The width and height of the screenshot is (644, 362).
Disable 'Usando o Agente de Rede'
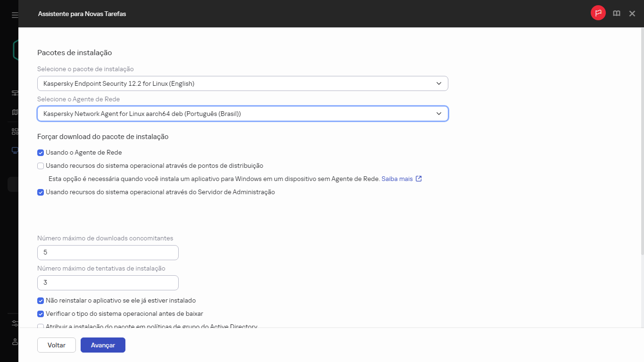41,152
